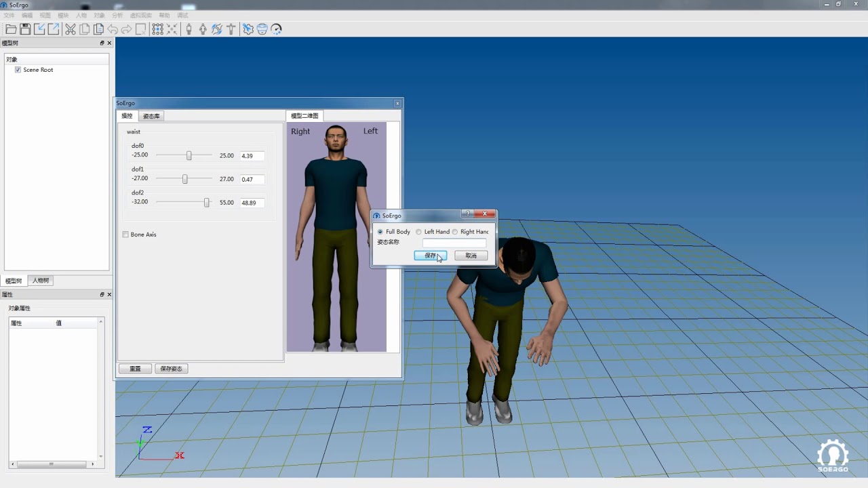Click the small solid human figure icon
868x488 pixels.
(x=189, y=29)
